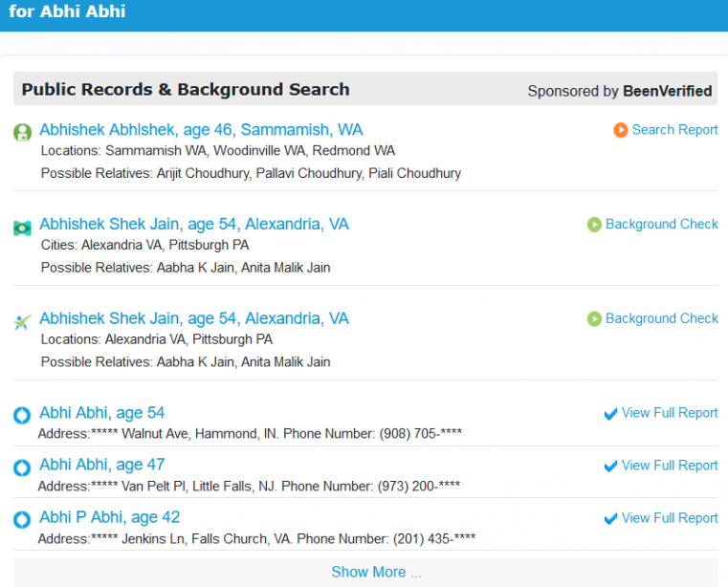Click green camera icon beside first Abhishek Shek Jain
The image size is (728, 587).
pyautogui.click(x=23, y=228)
